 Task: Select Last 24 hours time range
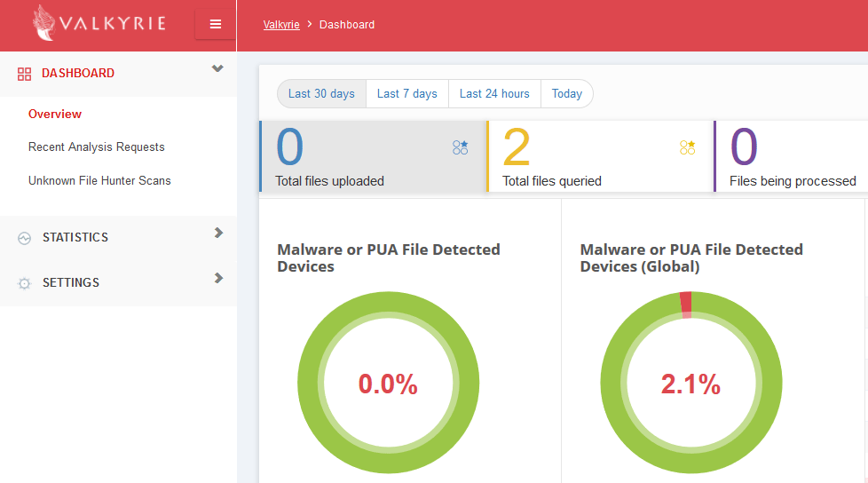(494, 94)
